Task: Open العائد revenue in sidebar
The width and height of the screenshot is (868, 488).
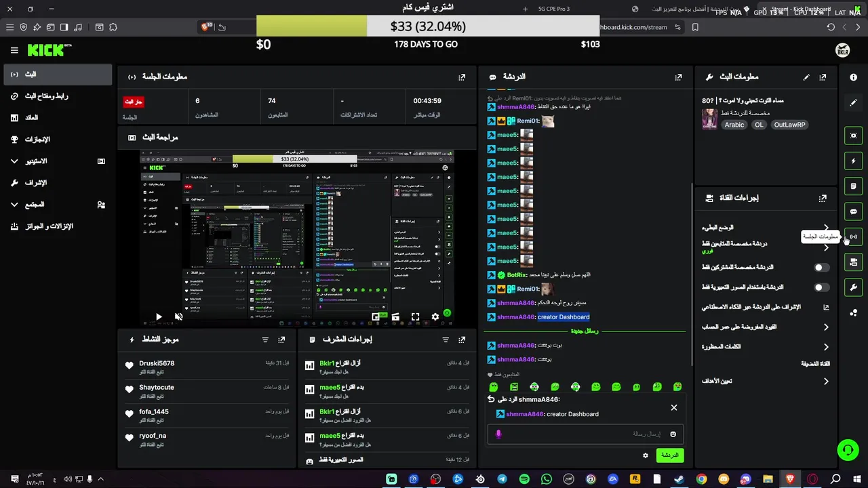Action: click(57, 118)
